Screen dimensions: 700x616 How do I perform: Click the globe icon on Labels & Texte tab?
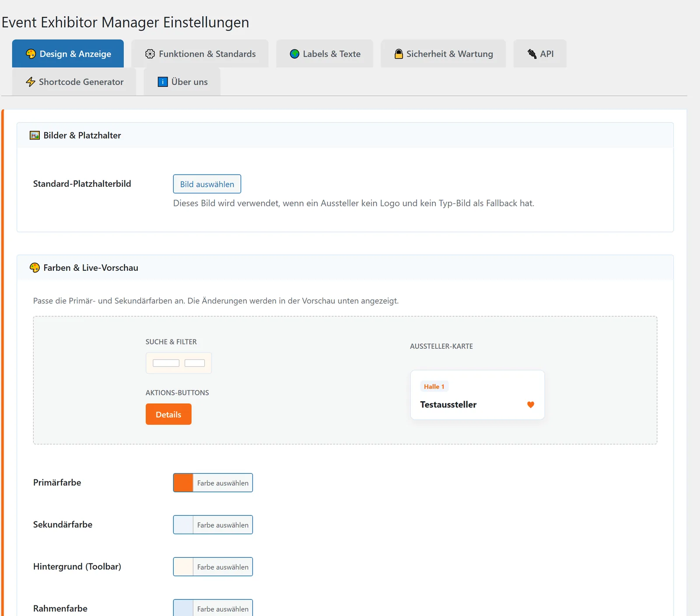[294, 54]
